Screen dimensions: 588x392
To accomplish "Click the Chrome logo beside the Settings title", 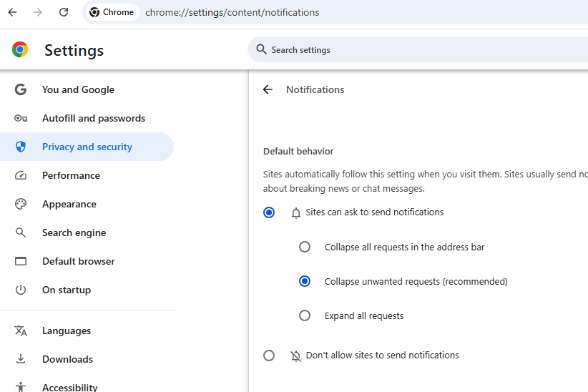I will (x=20, y=49).
